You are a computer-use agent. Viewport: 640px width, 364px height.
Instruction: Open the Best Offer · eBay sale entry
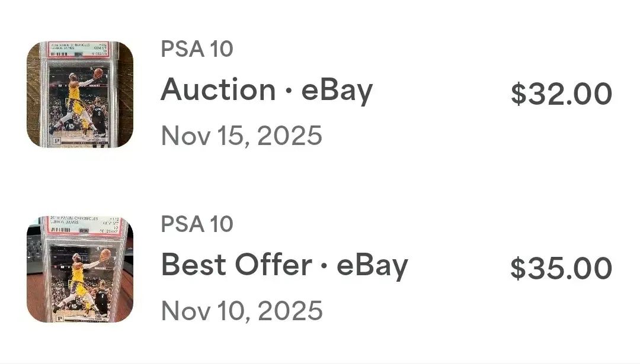(284, 265)
